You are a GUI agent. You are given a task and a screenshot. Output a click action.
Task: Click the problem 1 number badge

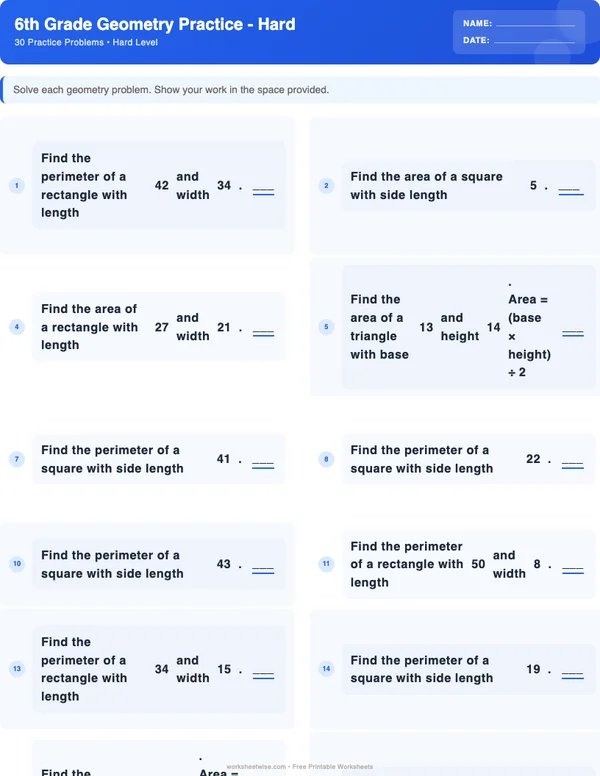pos(16,185)
